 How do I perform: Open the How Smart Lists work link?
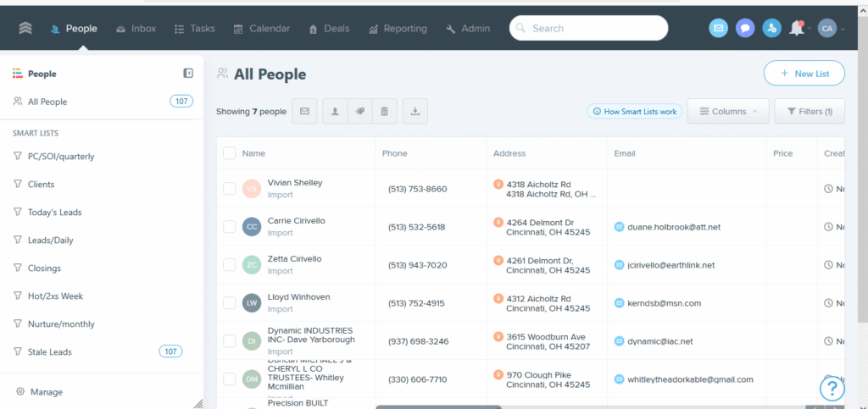click(634, 111)
